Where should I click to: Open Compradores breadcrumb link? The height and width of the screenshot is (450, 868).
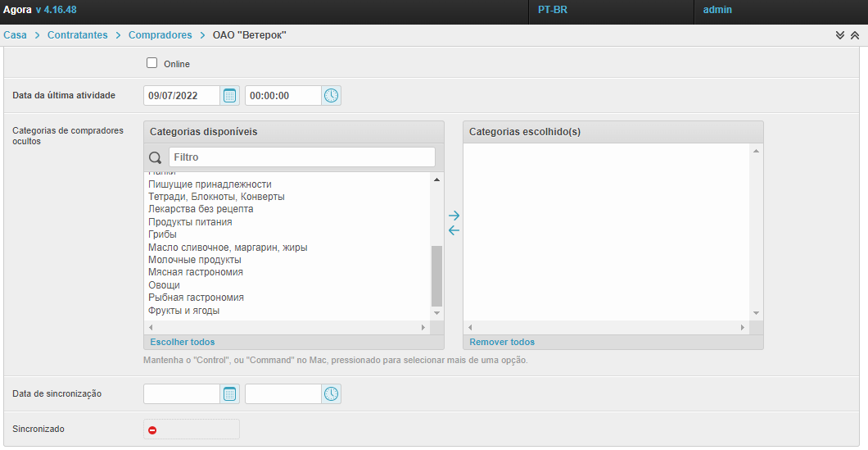click(160, 35)
